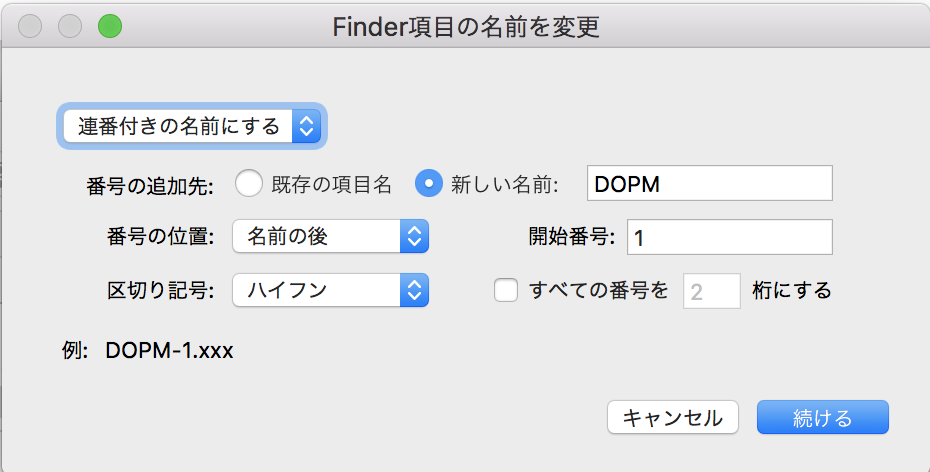Click the 開始番号 start number field
This screenshot has height=472, width=930.
[x=729, y=238]
